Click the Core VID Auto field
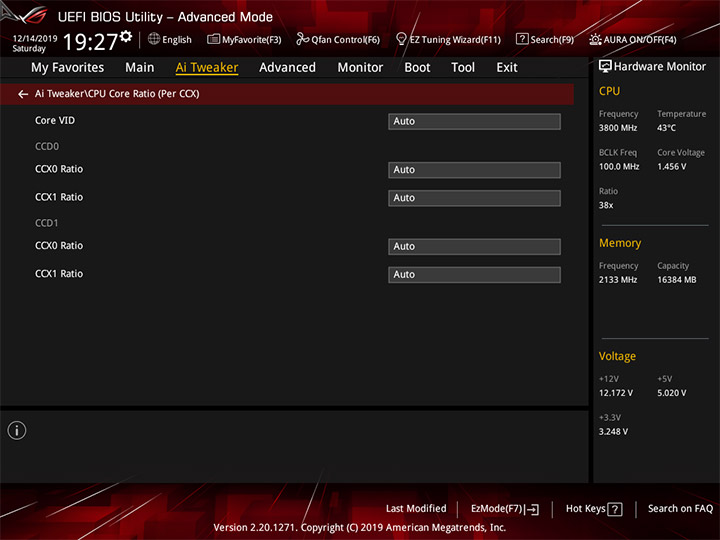Image resolution: width=720 pixels, height=540 pixels. click(474, 122)
